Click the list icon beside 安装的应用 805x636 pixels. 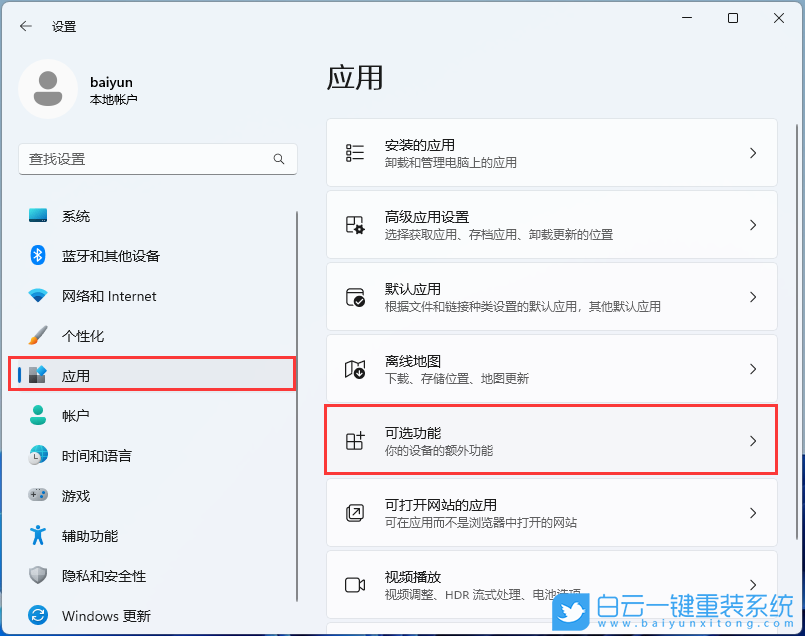355,152
